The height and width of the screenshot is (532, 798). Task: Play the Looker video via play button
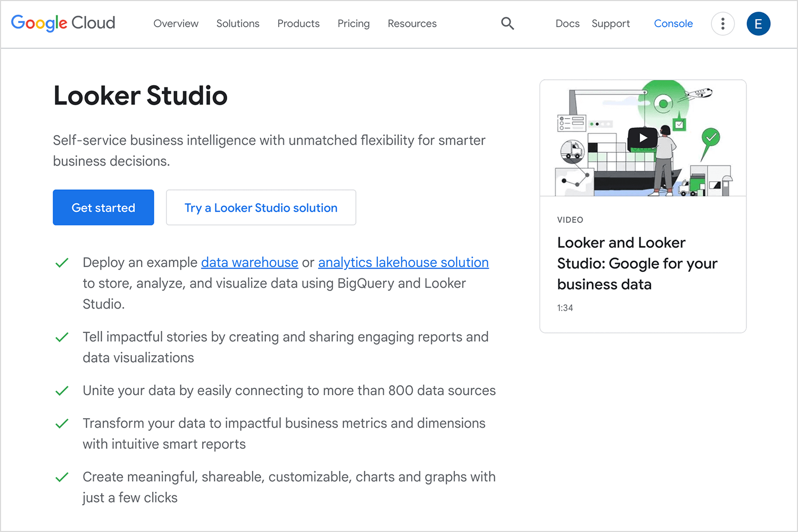pos(643,138)
